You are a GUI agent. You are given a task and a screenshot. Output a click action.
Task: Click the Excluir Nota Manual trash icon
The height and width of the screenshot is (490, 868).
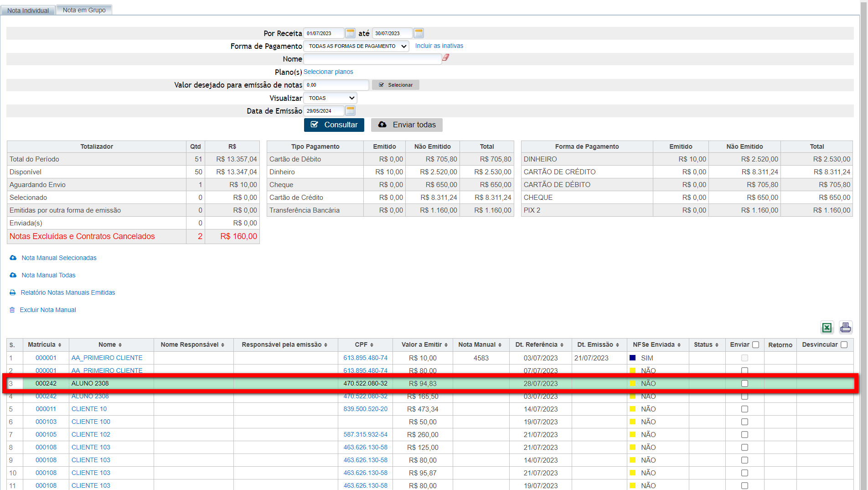coord(12,310)
